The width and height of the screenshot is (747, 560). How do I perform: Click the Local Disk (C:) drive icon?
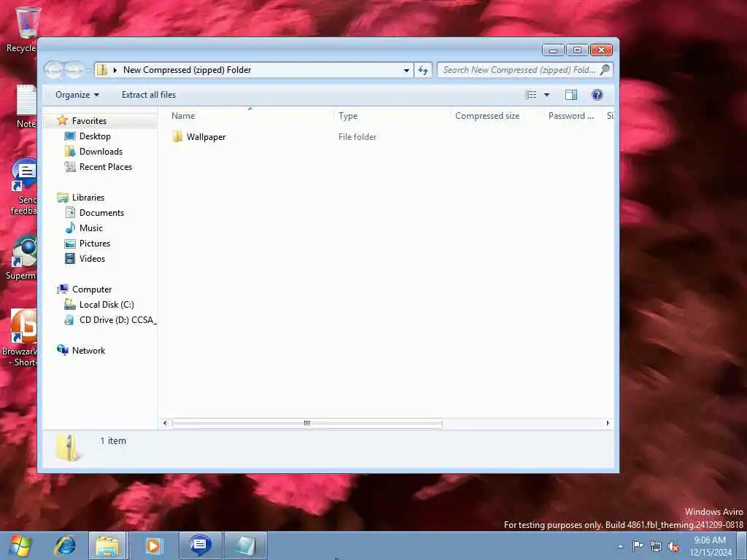[70, 304]
